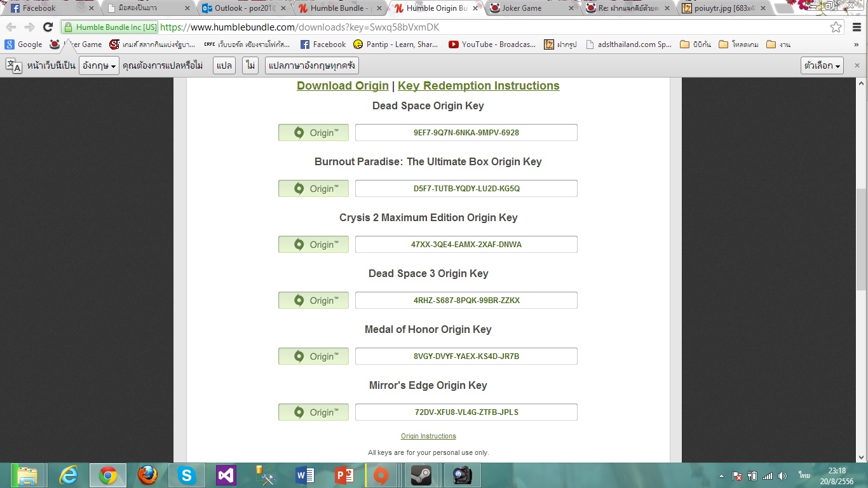This screenshot has width=868, height=488.
Task: Select the Crysis 2 key field
Action: (466, 245)
